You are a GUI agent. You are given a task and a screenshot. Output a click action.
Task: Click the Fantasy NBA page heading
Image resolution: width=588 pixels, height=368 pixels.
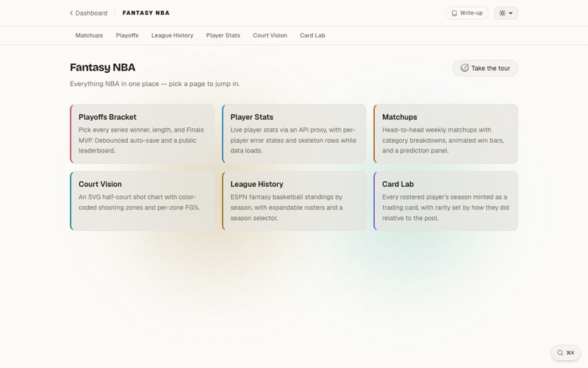coord(102,67)
